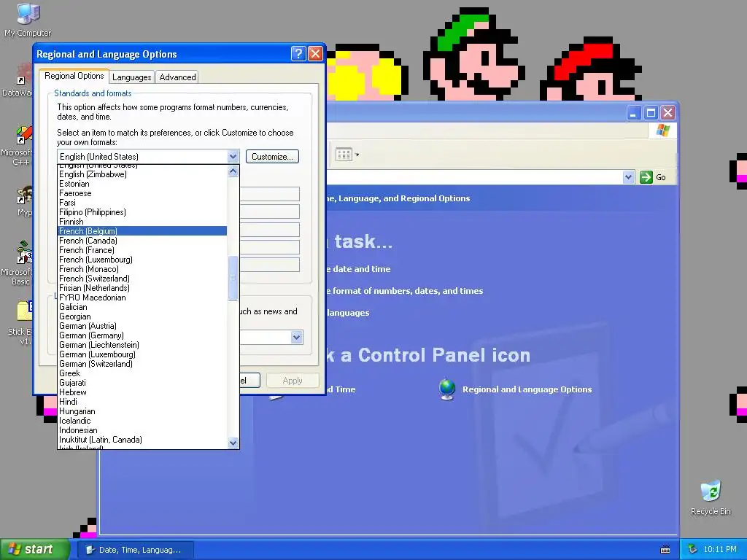The image size is (747, 560).
Task: Select Hebrew from the list
Action: click(x=142, y=392)
